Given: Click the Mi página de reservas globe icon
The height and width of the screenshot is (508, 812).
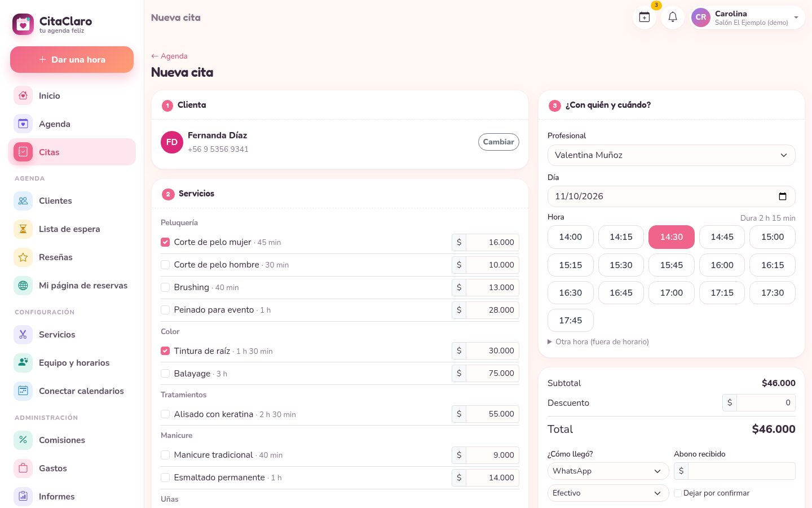Looking at the screenshot, I should (x=23, y=285).
